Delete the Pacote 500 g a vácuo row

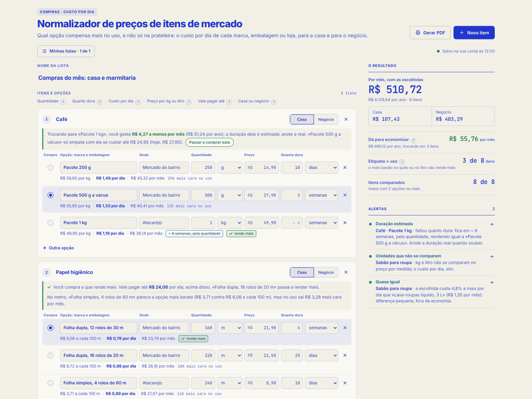tap(345, 195)
